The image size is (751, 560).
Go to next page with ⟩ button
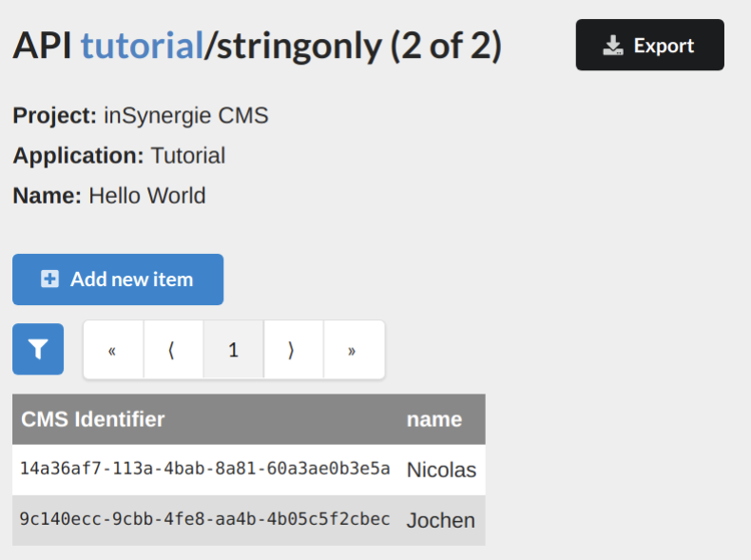pos(293,350)
